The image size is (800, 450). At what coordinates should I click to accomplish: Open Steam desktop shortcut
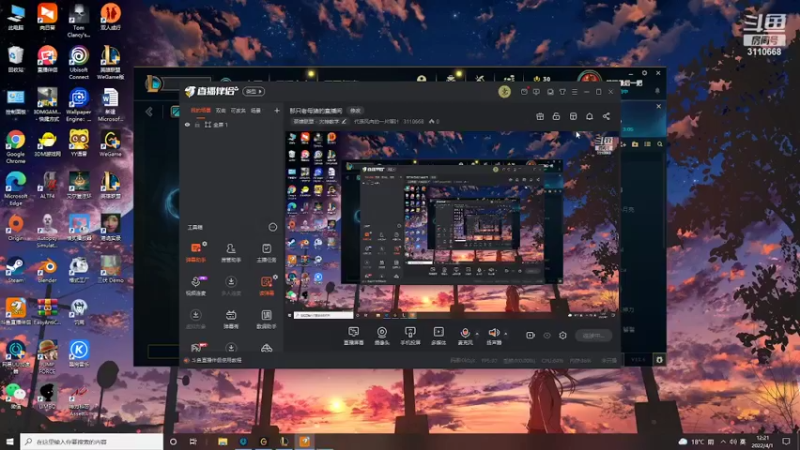pyautogui.click(x=15, y=270)
